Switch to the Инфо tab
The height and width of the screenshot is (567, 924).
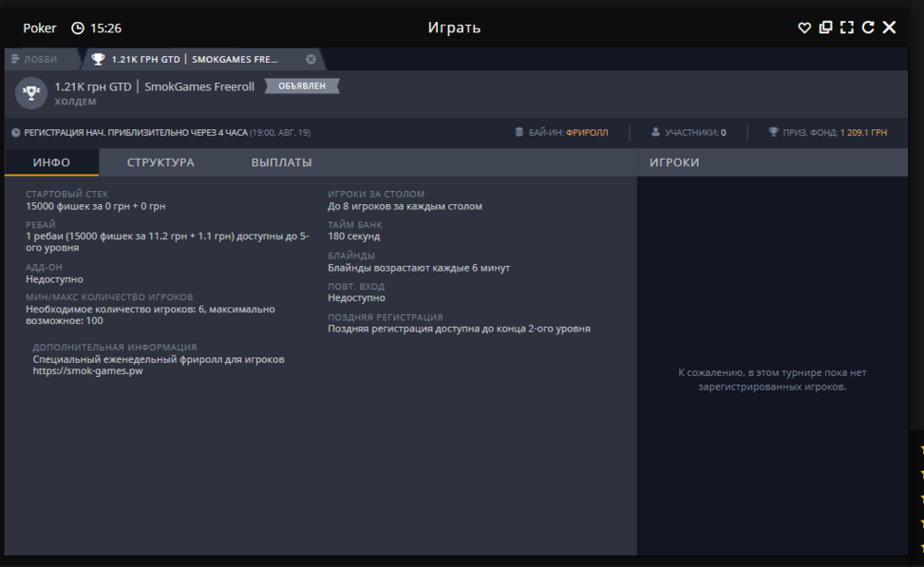click(51, 163)
